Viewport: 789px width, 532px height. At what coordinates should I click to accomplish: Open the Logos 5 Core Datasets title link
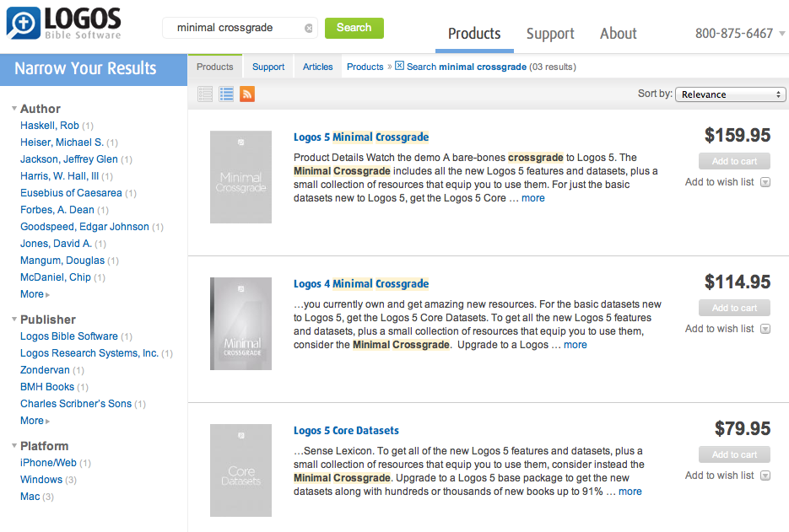tap(346, 431)
